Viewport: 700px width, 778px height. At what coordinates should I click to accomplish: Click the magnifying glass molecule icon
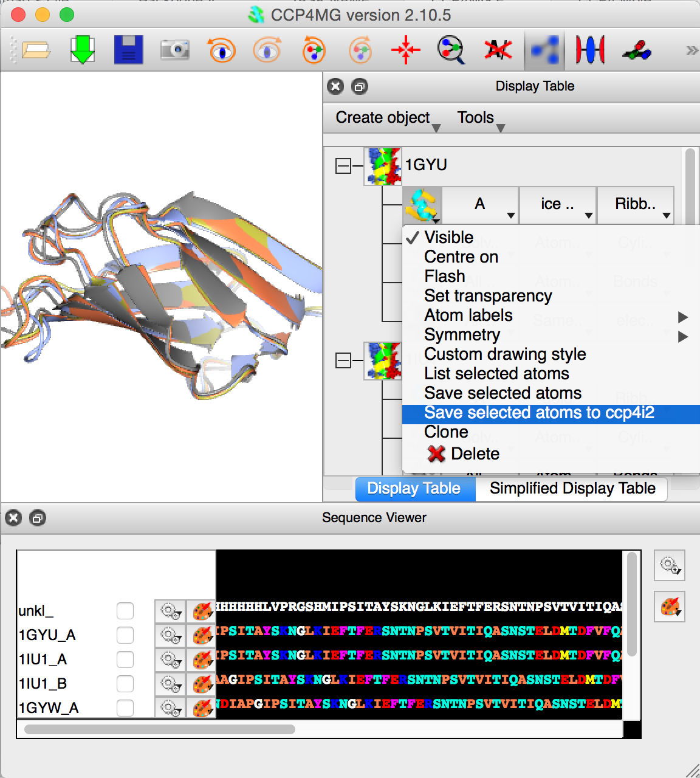click(451, 50)
